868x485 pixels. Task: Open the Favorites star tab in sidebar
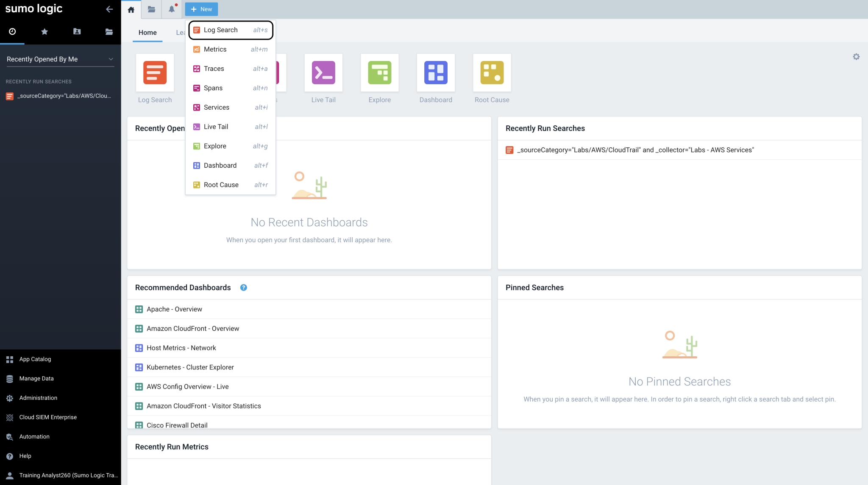point(45,31)
